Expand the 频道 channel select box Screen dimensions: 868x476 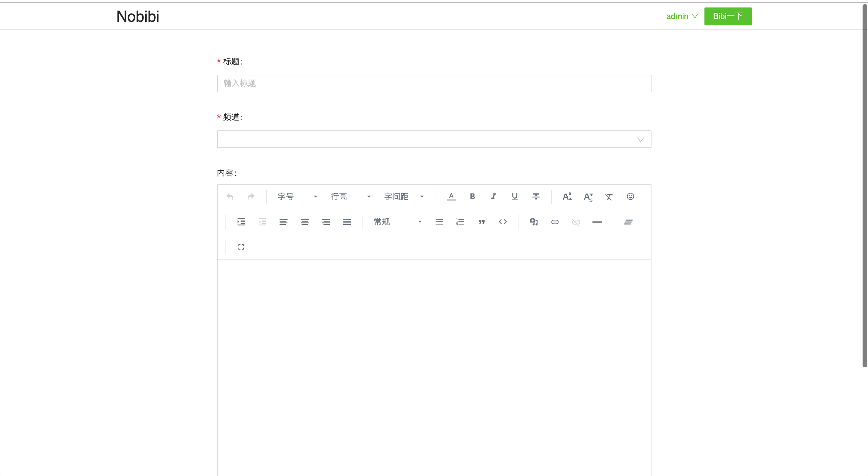coord(434,139)
